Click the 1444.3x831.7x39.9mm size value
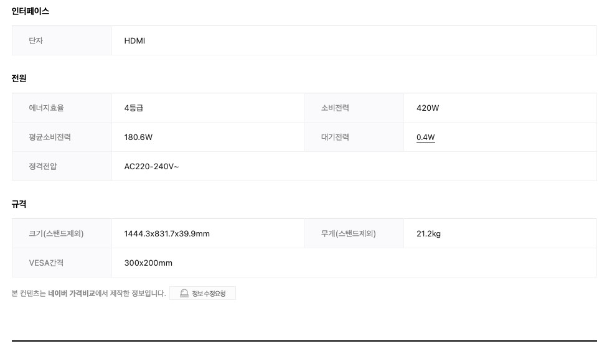Image resolution: width=607 pixels, height=364 pixels. (167, 233)
